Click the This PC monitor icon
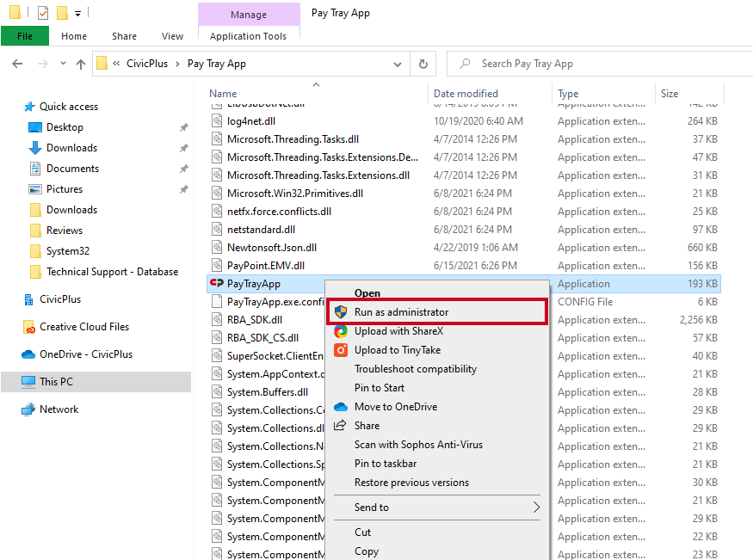This screenshot has height=560, width=753. click(x=28, y=382)
